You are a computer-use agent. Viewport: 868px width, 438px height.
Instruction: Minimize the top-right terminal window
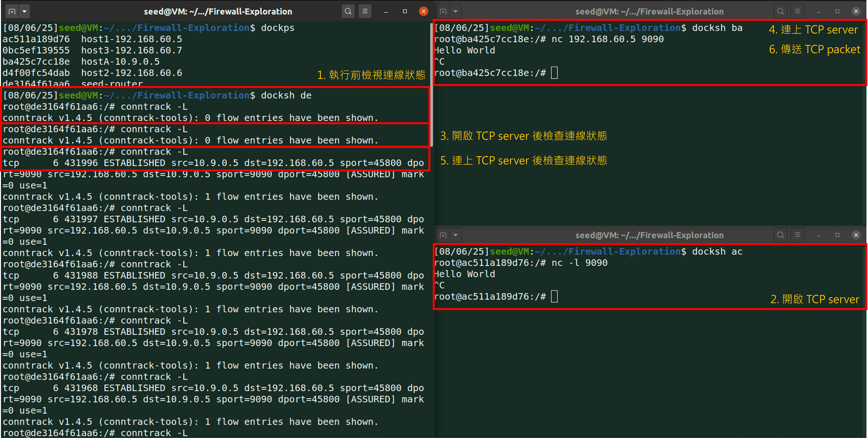(x=818, y=11)
